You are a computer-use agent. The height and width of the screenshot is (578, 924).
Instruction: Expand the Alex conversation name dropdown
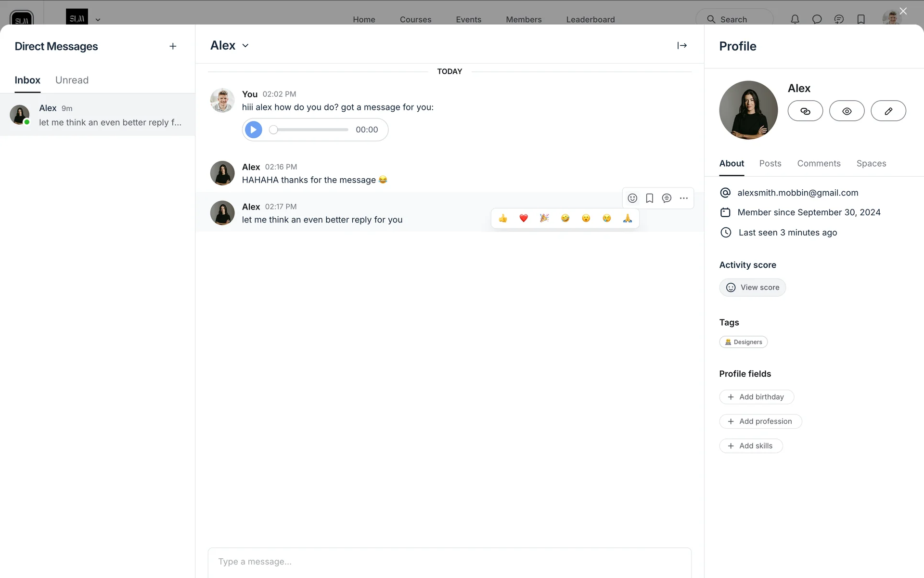pos(245,46)
